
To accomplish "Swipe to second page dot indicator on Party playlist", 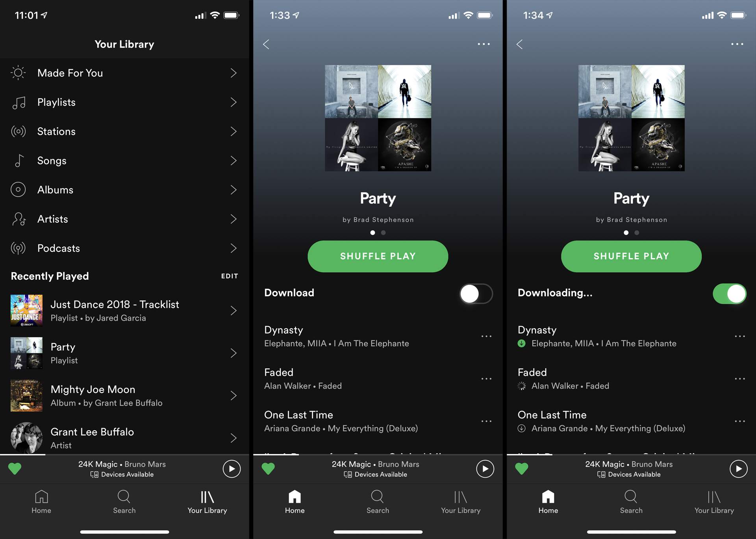I will (384, 232).
